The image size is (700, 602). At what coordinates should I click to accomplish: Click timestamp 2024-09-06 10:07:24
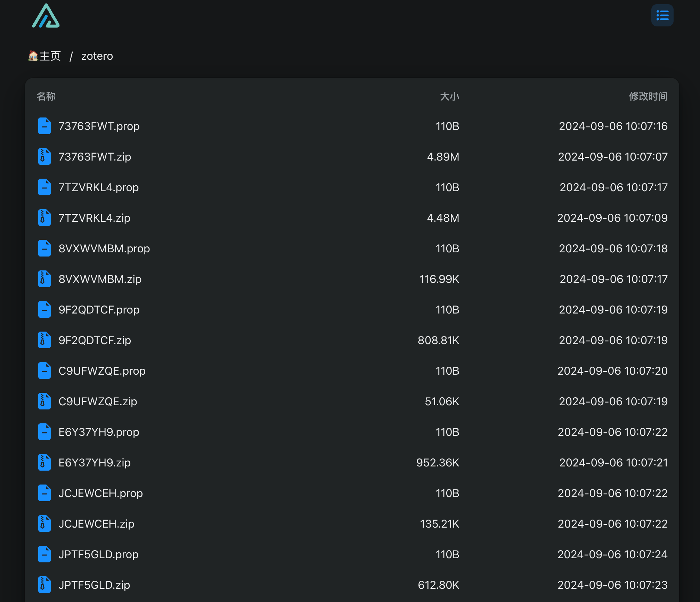(x=612, y=554)
